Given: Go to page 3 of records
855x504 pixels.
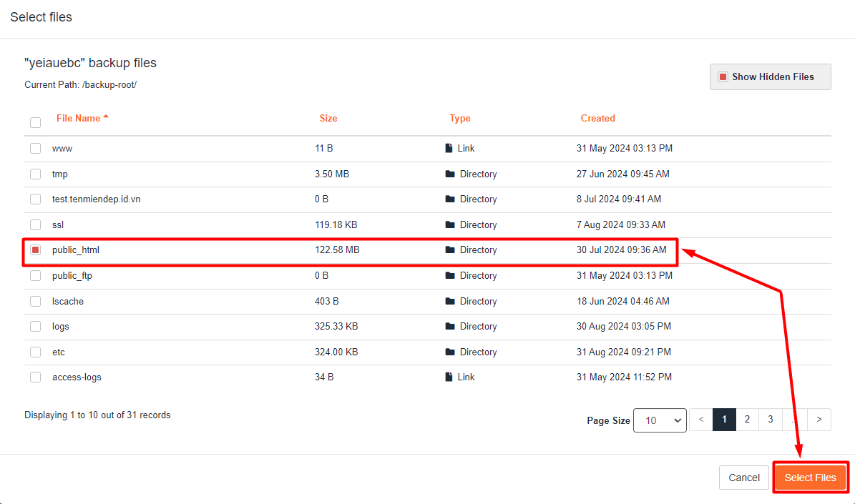Looking at the screenshot, I should click(771, 419).
